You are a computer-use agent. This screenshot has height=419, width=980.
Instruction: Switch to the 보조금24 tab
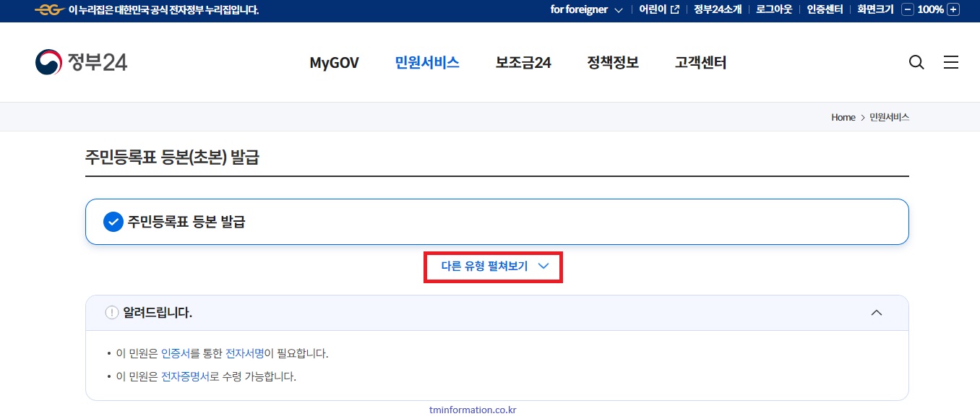523,63
